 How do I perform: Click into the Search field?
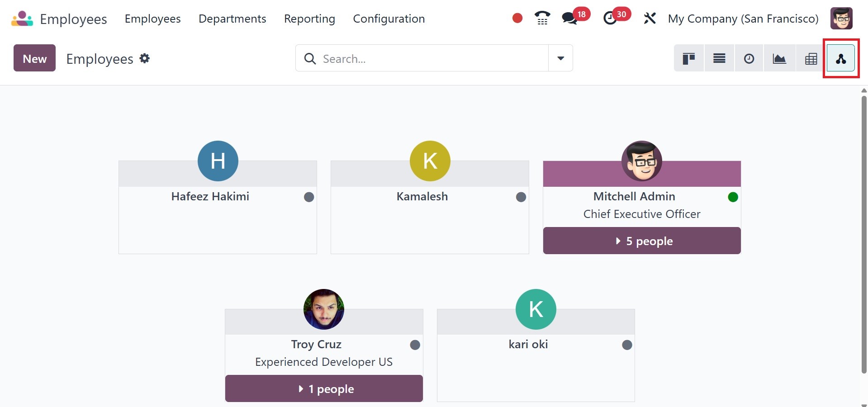pos(430,58)
